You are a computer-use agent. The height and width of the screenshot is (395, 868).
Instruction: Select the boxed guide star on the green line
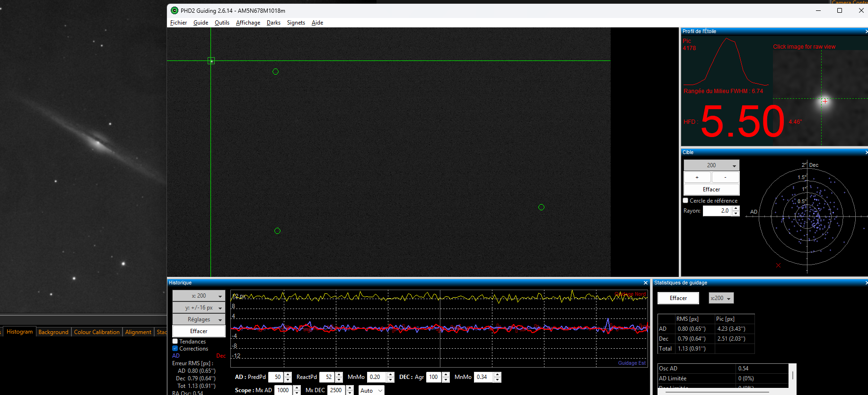coord(211,61)
